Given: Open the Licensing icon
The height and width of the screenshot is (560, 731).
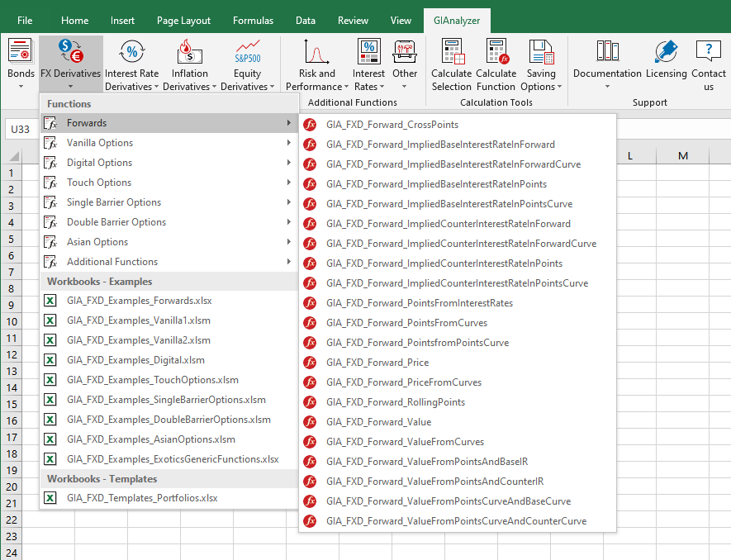Looking at the screenshot, I should tap(666, 51).
